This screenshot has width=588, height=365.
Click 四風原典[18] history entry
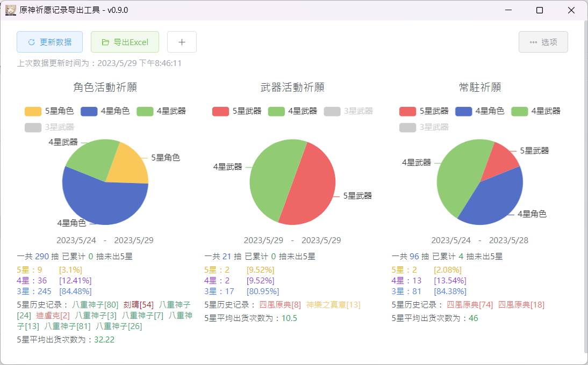click(x=521, y=305)
